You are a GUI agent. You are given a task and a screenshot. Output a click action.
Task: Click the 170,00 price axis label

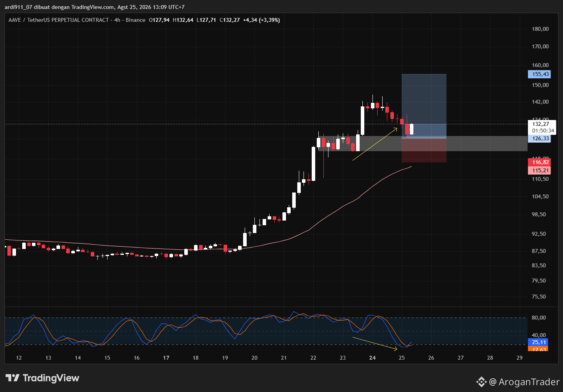click(x=540, y=46)
